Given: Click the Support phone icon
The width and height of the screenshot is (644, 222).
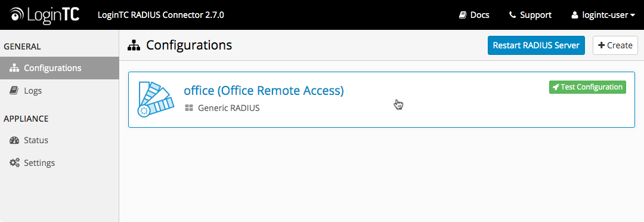Looking at the screenshot, I should tap(512, 15).
